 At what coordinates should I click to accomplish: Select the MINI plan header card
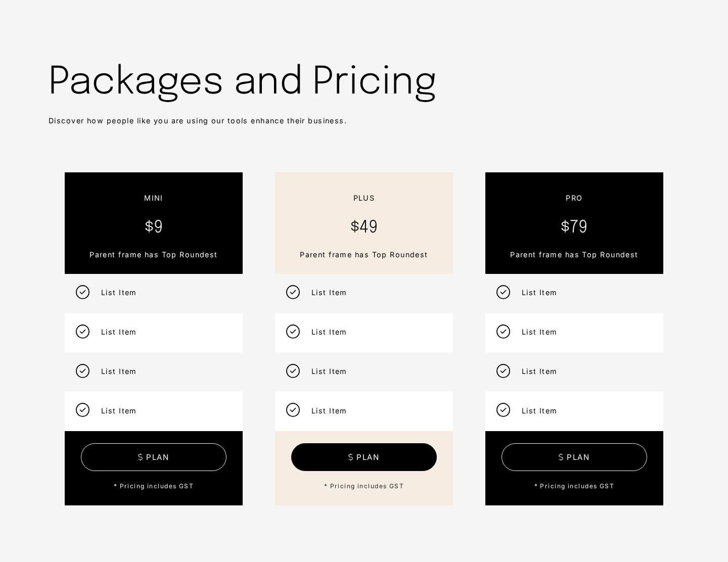pos(154,223)
